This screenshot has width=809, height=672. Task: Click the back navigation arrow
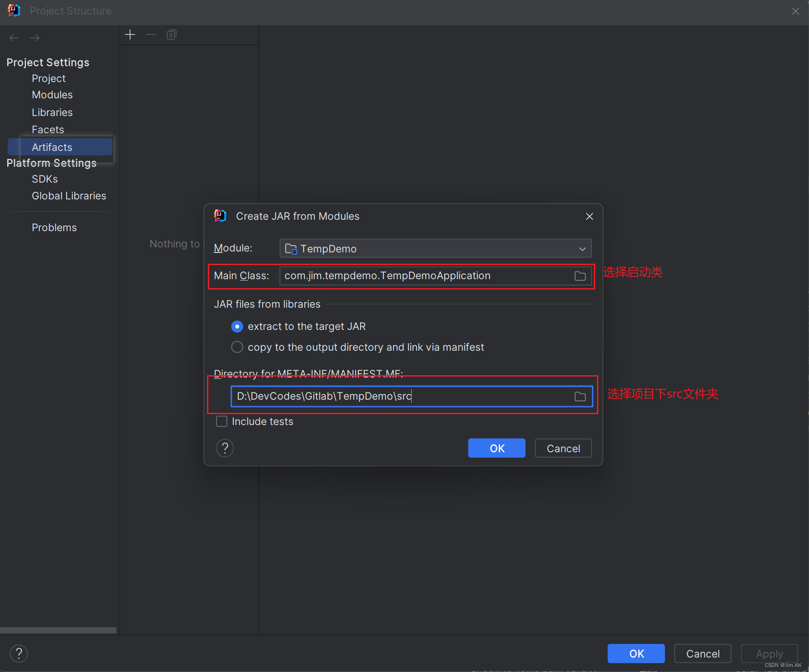[14, 38]
